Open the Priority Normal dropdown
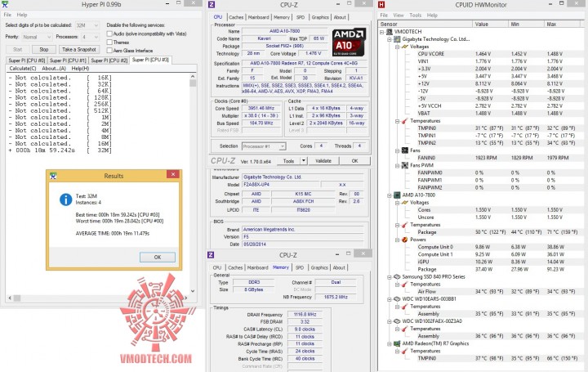The image size is (588, 372). (x=37, y=37)
